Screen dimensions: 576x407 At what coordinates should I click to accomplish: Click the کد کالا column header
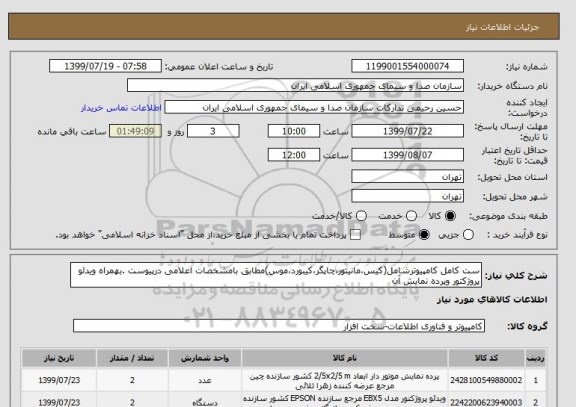[486, 358]
